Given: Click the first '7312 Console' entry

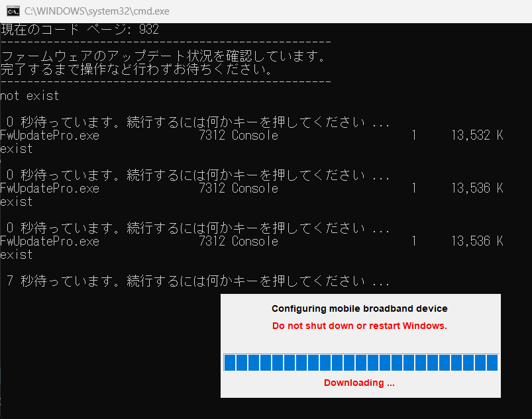Looking at the screenshot, I should (239, 136).
